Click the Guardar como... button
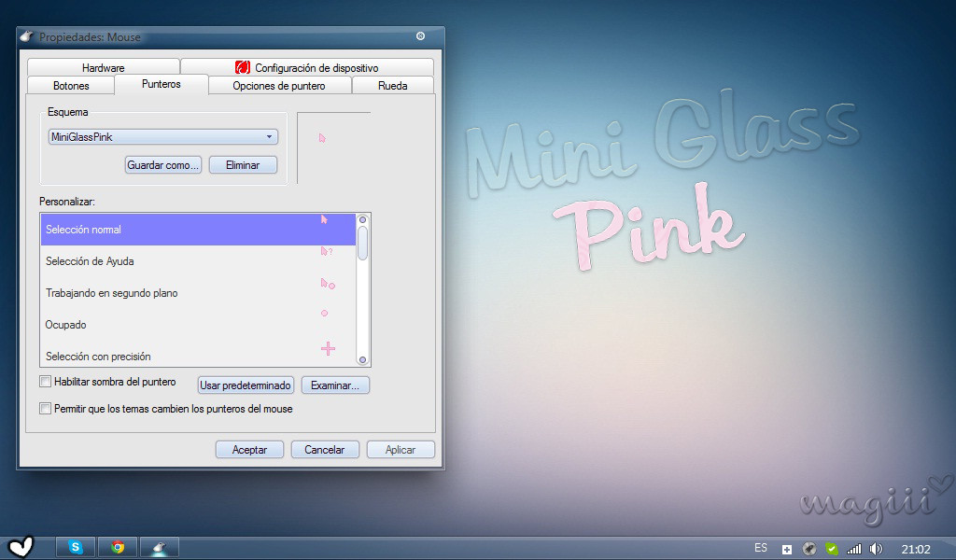956x560 pixels. point(163,165)
